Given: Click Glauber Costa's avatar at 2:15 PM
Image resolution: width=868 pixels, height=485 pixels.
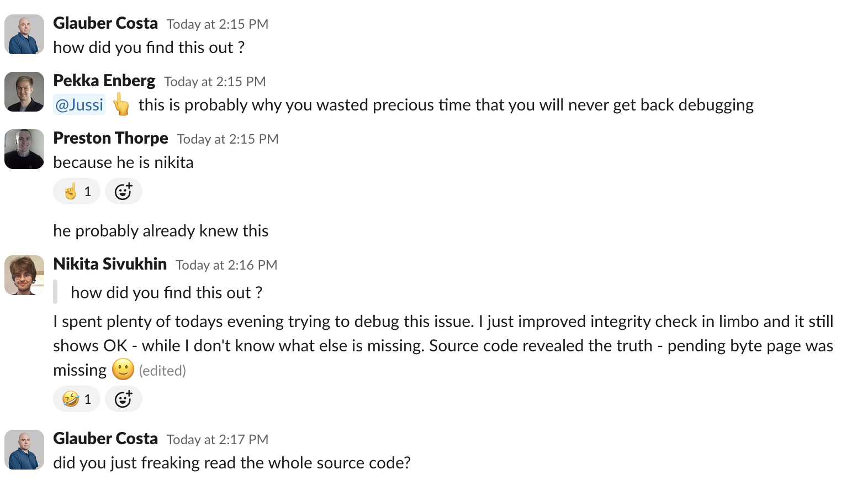Looking at the screenshot, I should [24, 34].
